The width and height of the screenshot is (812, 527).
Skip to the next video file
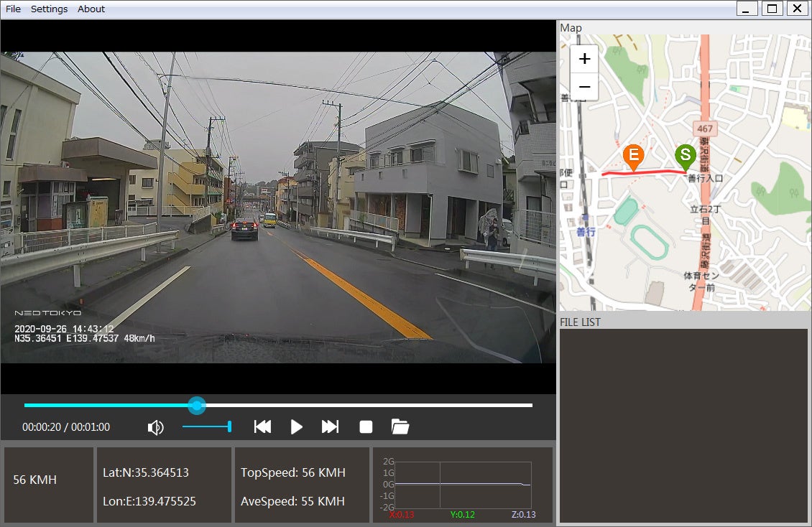coord(330,427)
